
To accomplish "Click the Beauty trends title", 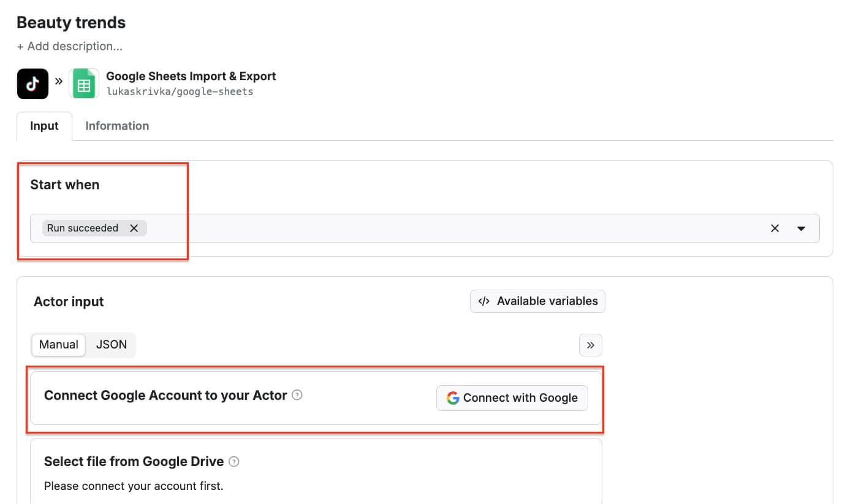I will pos(71,23).
